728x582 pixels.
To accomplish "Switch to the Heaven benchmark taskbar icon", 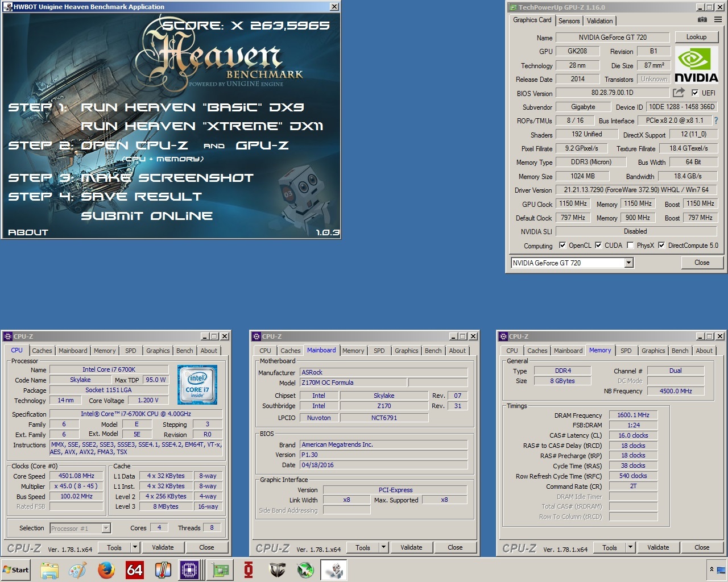I will pyautogui.click(x=334, y=570).
